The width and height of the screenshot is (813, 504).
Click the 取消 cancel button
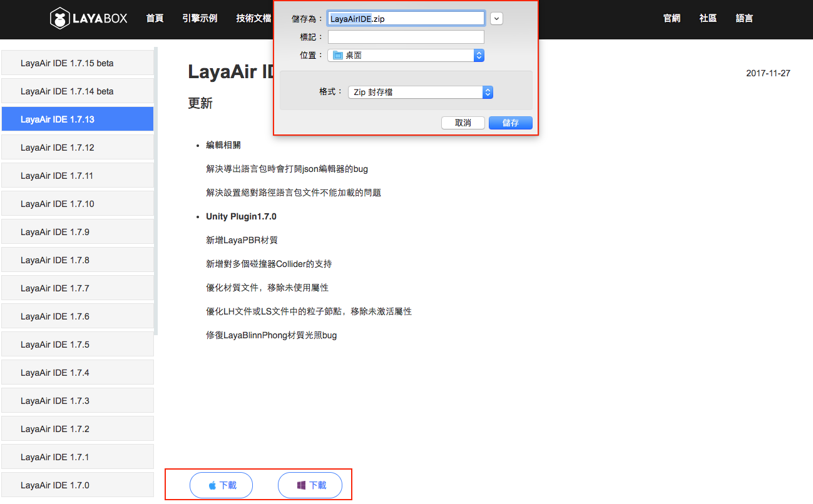coord(463,123)
